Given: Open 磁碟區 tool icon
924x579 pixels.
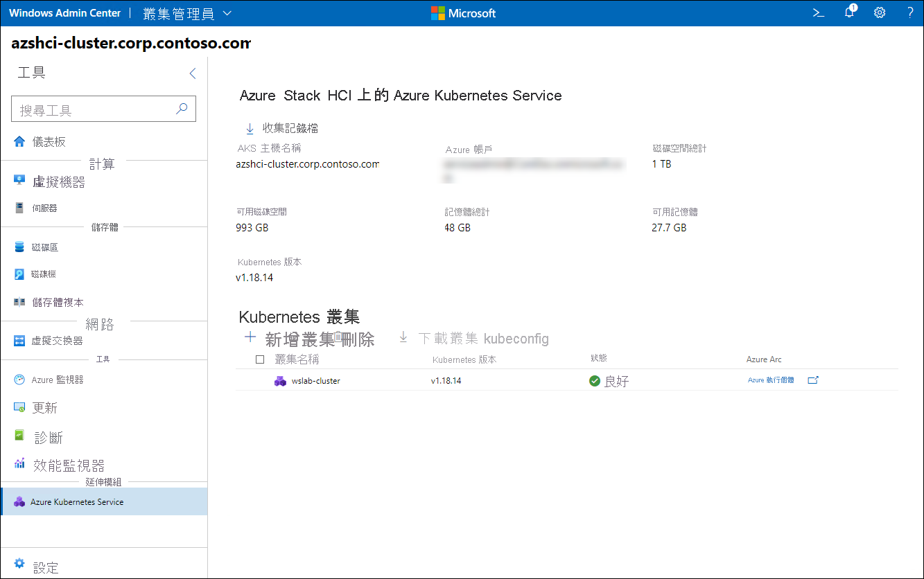Looking at the screenshot, I should 19,247.
